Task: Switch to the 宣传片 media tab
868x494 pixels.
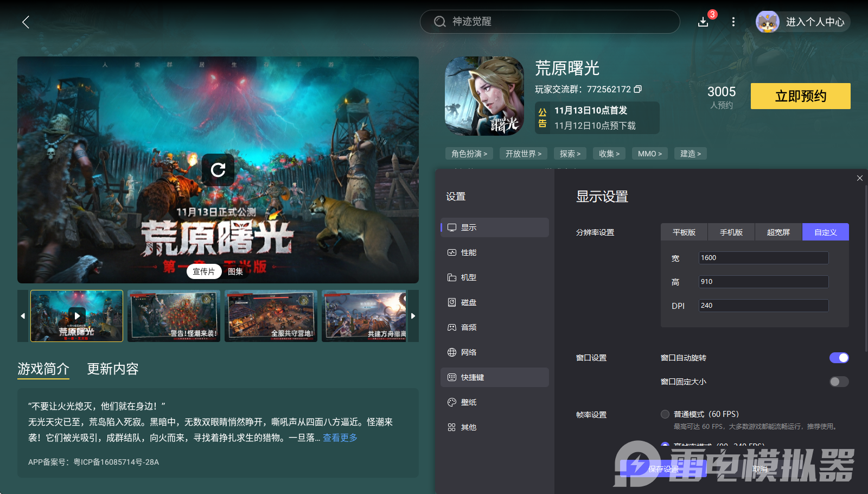Action: [x=204, y=271]
